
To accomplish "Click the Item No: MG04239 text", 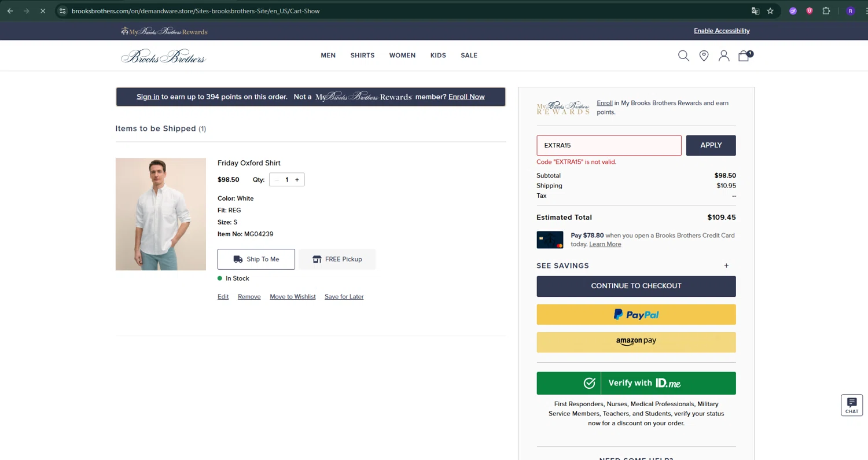I will (x=245, y=234).
